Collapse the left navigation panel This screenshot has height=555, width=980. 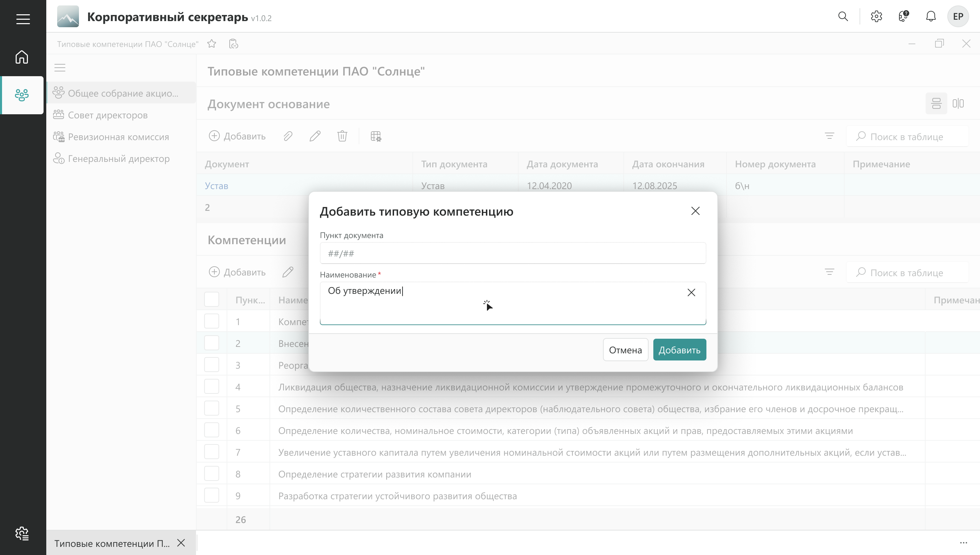[x=60, y=68]
